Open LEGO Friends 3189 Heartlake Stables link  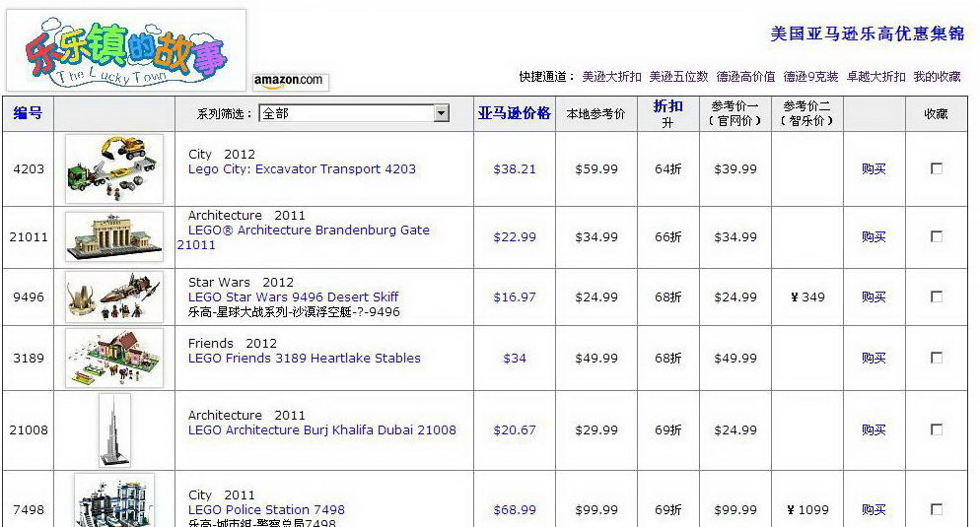tap(305, 358)
